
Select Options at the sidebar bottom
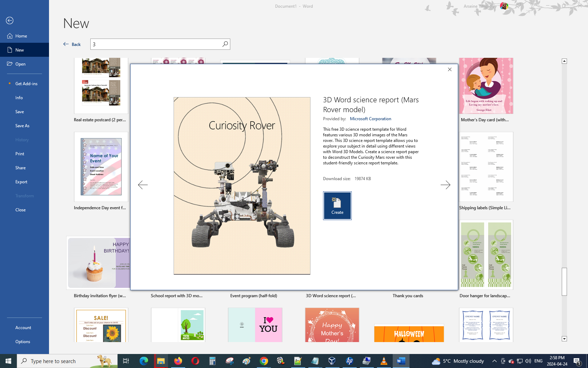tap(23, 342)
